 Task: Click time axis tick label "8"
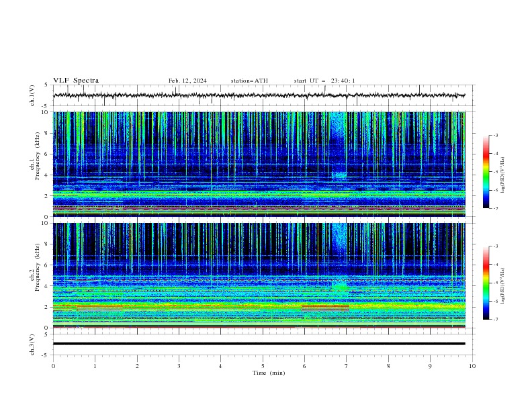[x=388, y=366]
